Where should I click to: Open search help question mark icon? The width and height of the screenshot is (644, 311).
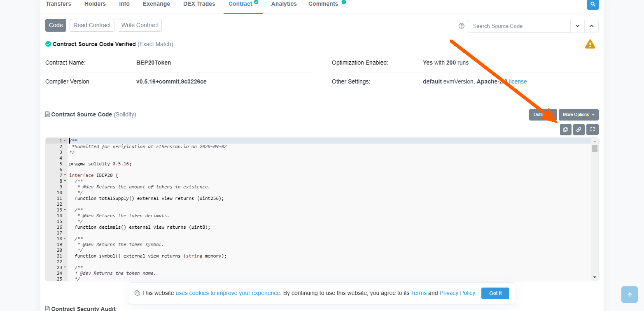(461, 26)
